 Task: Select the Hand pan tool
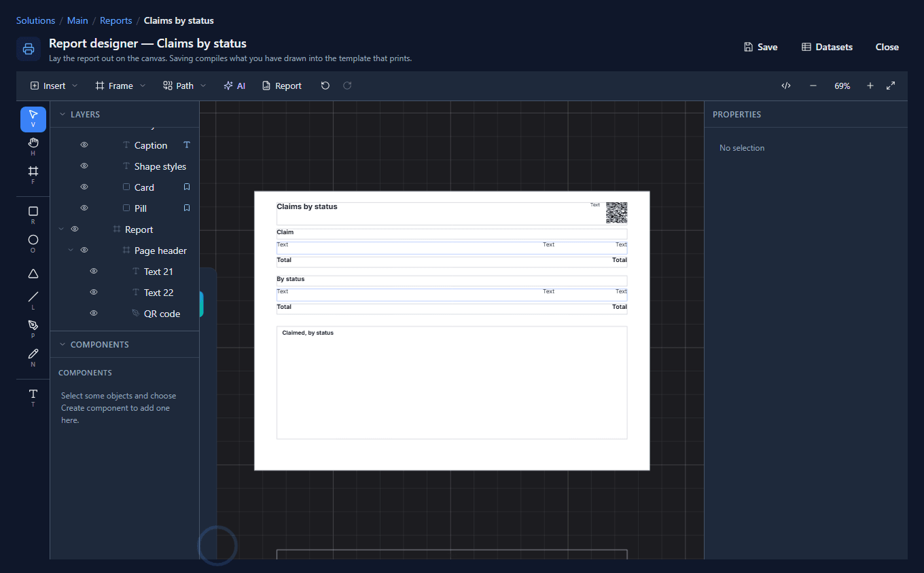coord(33,147)
